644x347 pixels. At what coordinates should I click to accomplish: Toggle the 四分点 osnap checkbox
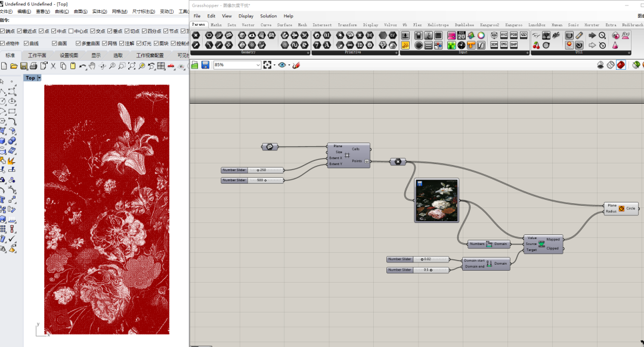click(144, 31)
